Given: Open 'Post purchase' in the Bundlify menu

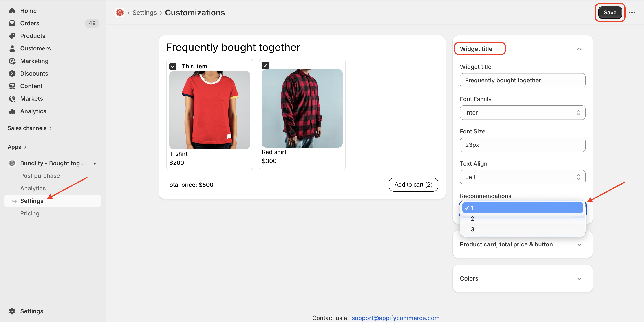Looking at the screenshot, I should (40, 176).
